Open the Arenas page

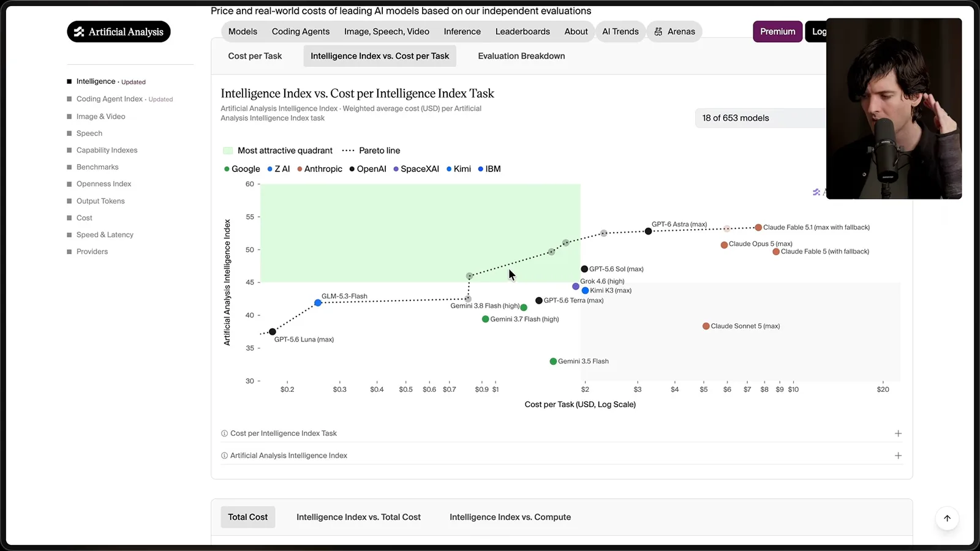674,32
